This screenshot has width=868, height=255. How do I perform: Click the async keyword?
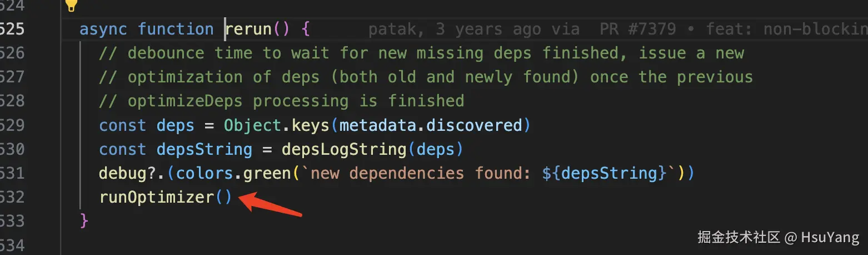[104, 29]
